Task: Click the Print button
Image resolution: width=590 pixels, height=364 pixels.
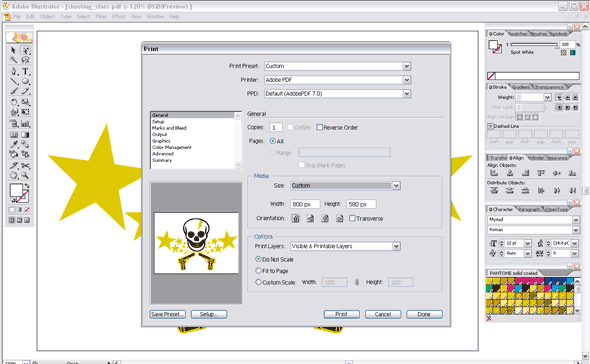Action: click(342, 314)
